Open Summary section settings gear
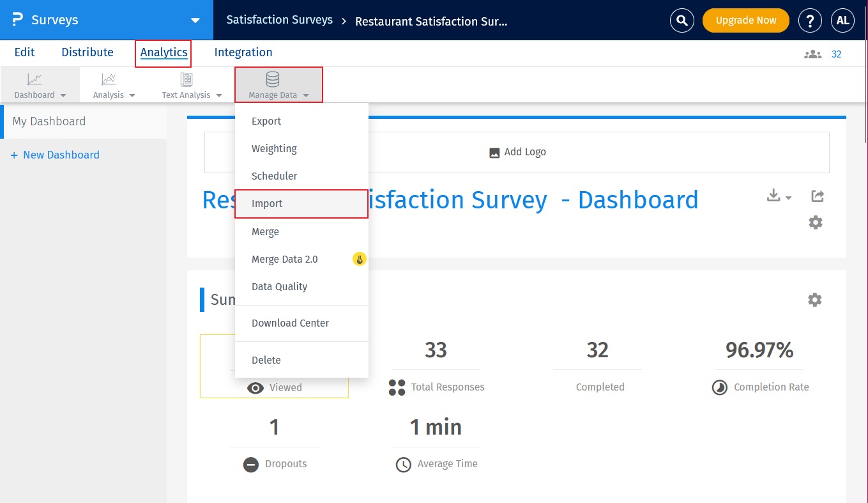The image size is (868, 503). coord(814,300)
